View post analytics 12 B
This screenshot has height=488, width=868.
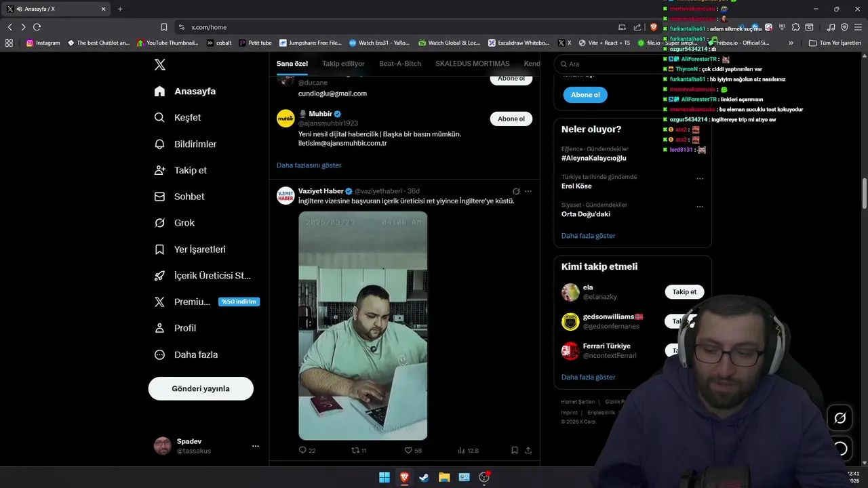click(x=468, y=450)
